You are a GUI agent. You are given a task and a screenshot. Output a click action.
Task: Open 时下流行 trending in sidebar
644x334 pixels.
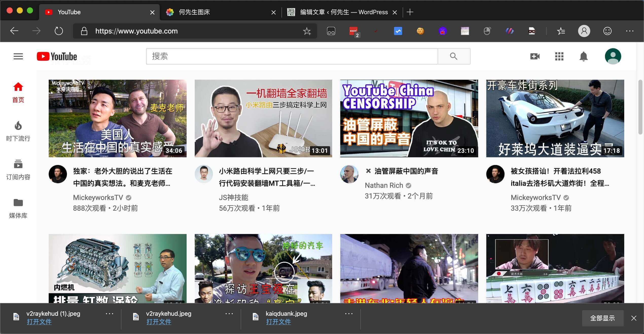pos(18,131)
